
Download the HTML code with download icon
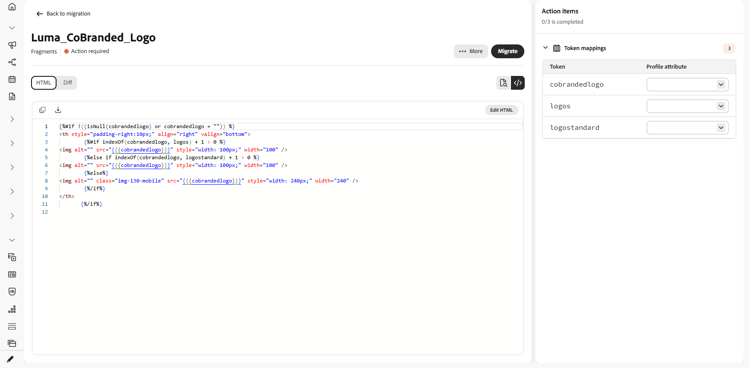pos(58,110)
